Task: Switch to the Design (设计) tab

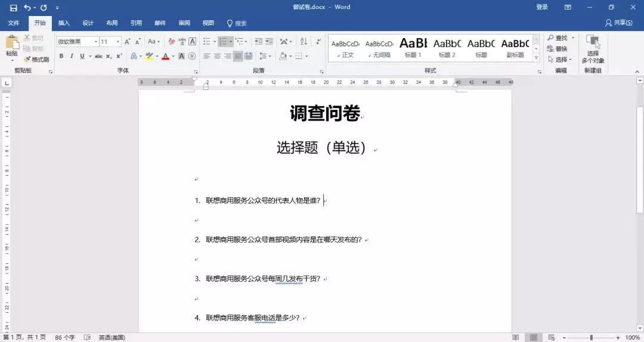Action: [88, 23]
